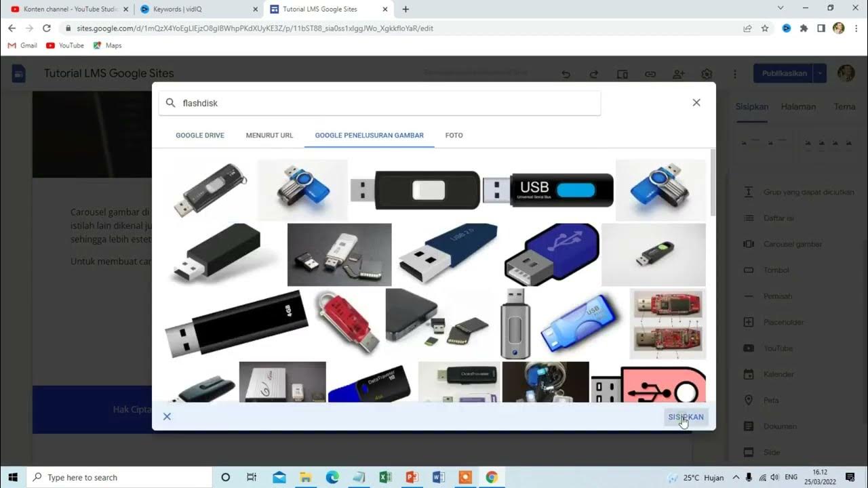The image size is (868, 488).
Task: Open Gmail bookmark
Action: (x=22, y=45)
